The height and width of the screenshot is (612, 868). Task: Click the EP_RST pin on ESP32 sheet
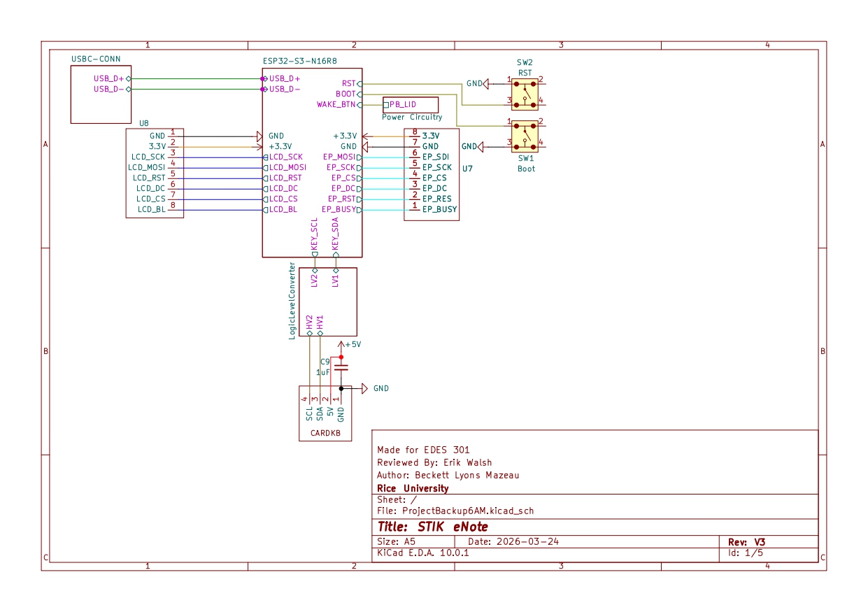(341, 199)
